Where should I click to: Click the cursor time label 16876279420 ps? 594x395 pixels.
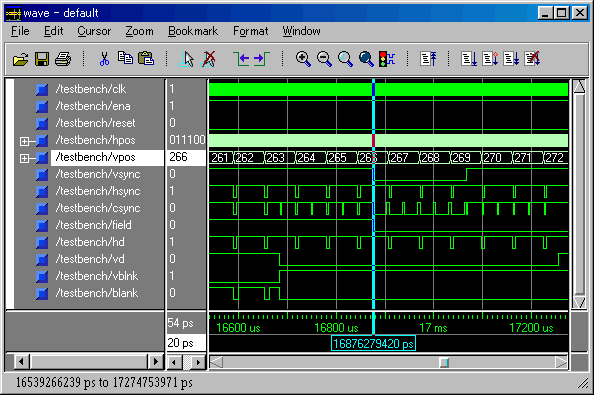373,343
